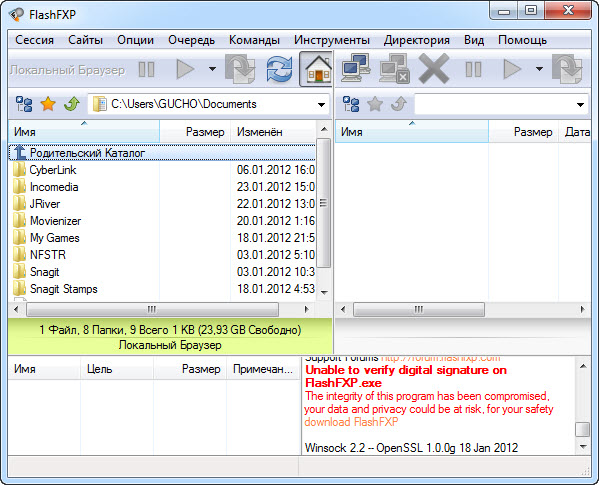Click the local list scroll-up arrow
The height and width of the screenshot is (485, 599).
pyautogui.click(x=324, y=129)
